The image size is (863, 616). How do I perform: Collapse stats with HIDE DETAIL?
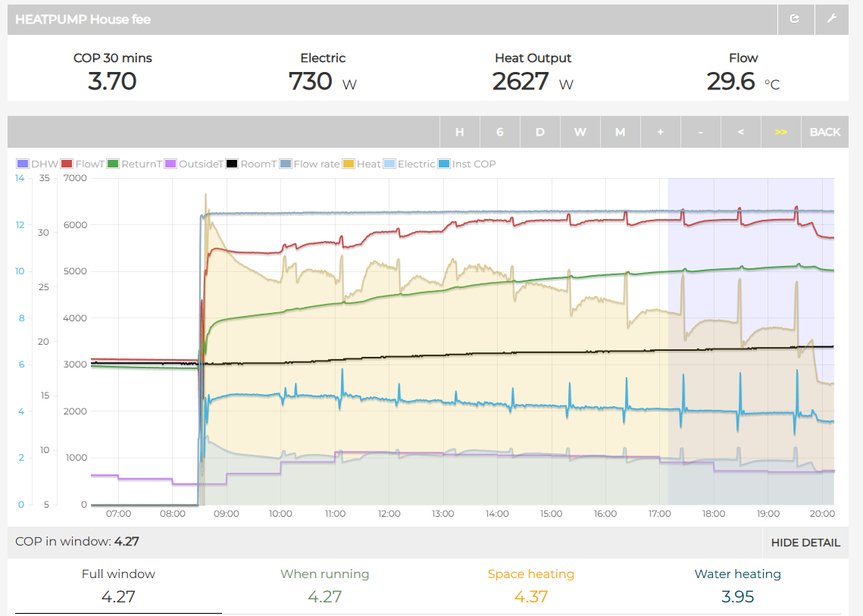pos(805,543)
